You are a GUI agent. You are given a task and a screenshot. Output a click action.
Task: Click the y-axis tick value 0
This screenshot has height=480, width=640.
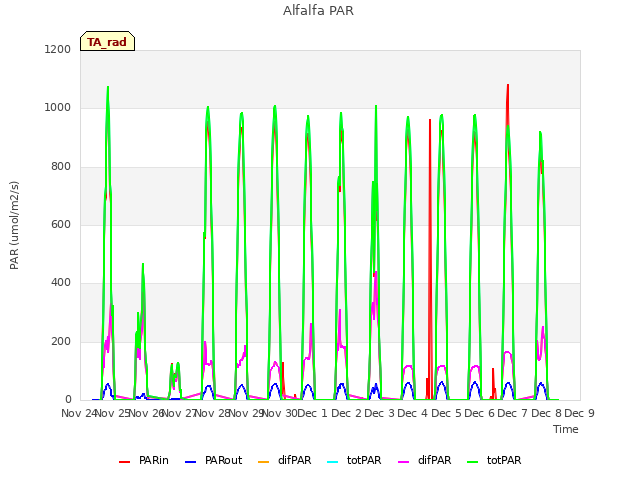tap(68, 400)
